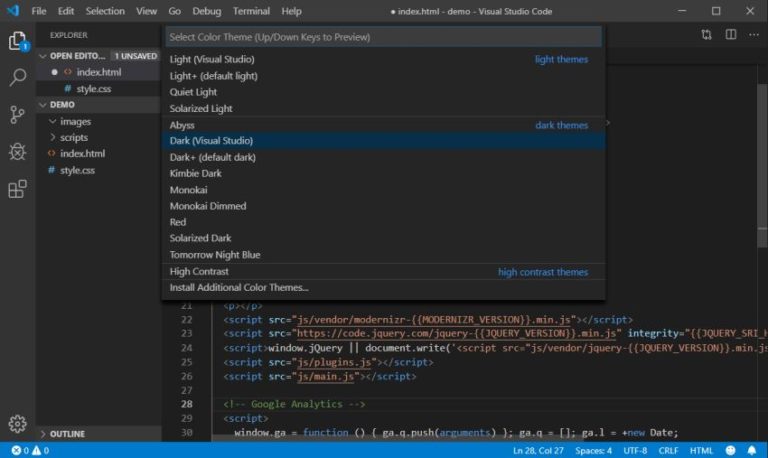Expand the OUTLINE section
The height and width of the screenshot is (458, 768).
tap(43, 434)
